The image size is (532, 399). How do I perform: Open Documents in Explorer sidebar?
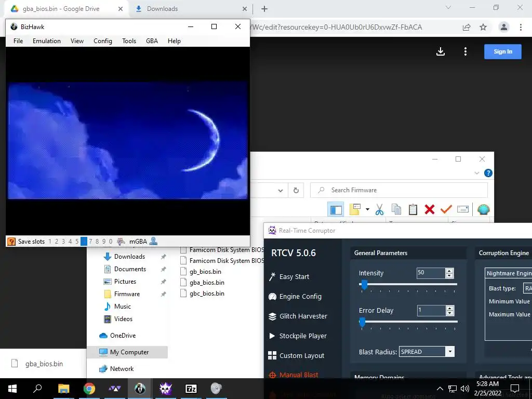[130, 269]
